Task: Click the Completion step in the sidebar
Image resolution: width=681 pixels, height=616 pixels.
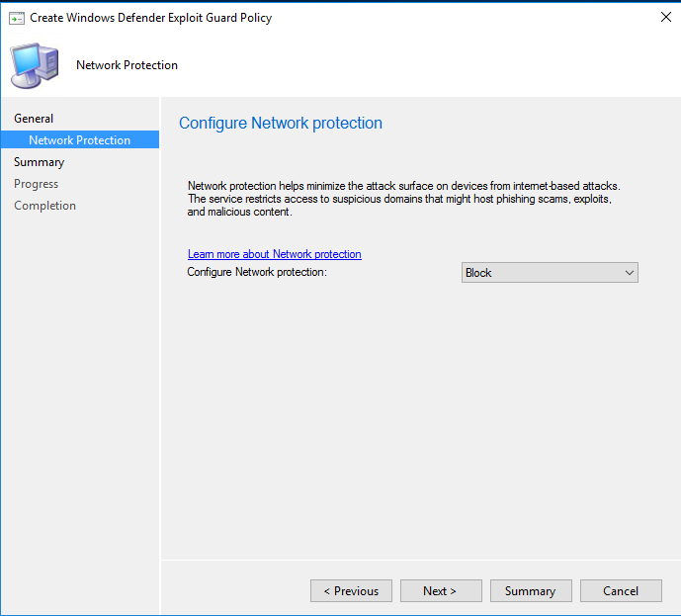Action: [x=44, y=206]
